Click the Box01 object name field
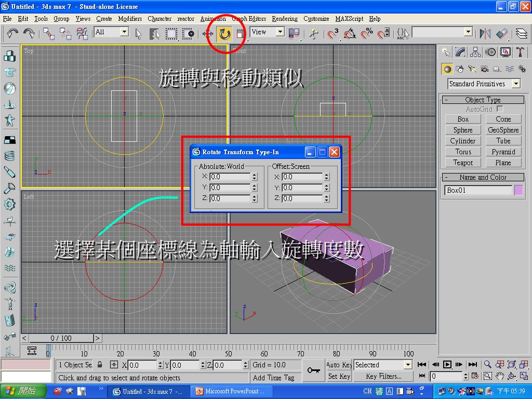This screenshot has height=399, width=532. coord(478,190)
